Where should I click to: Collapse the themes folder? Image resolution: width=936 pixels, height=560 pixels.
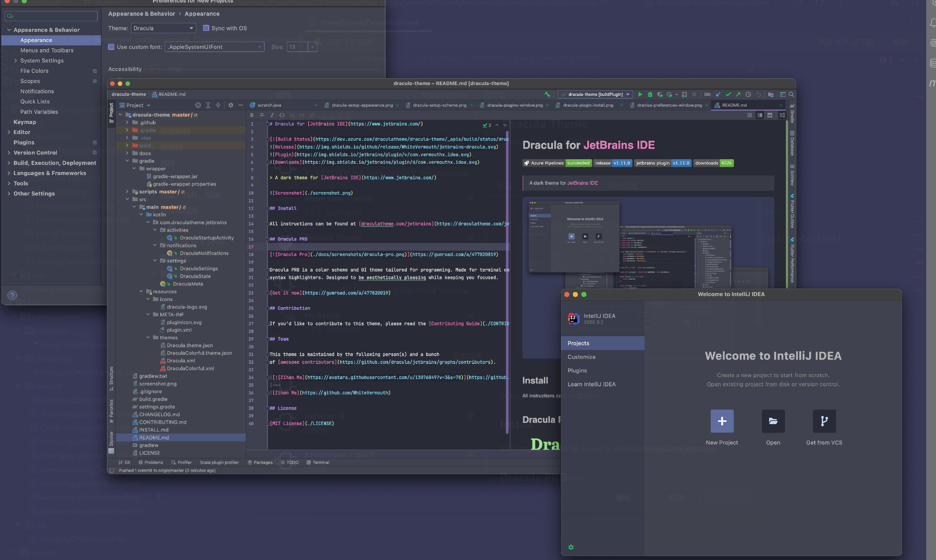(148, 337)
